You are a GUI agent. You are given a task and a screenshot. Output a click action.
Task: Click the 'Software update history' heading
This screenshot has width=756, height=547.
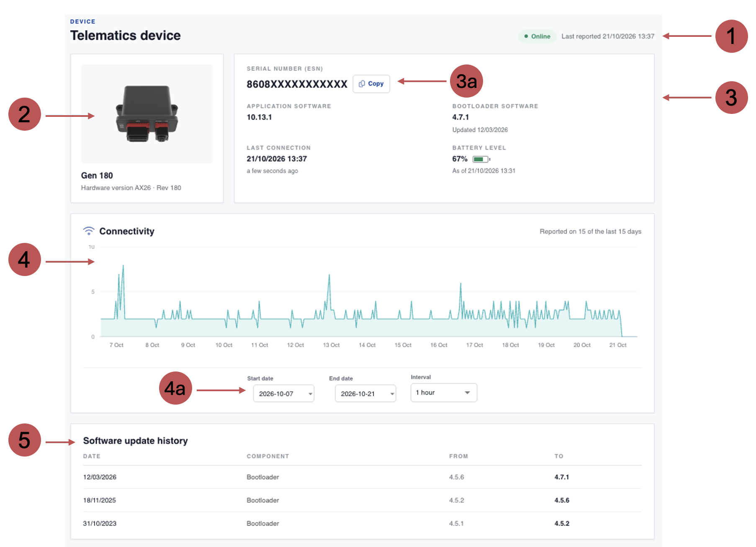(135, 441)
